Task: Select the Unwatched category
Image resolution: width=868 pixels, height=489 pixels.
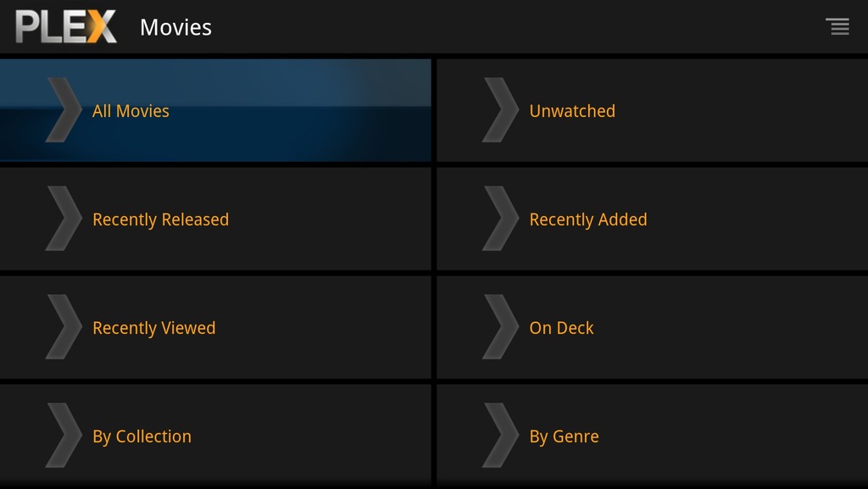Action: tap(572, 111)
